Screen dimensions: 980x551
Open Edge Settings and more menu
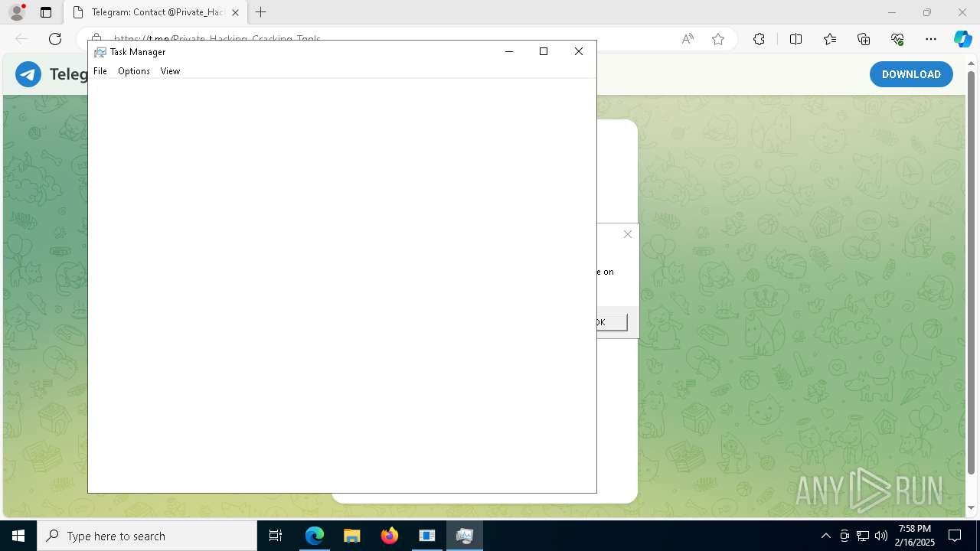pos(931,39)
